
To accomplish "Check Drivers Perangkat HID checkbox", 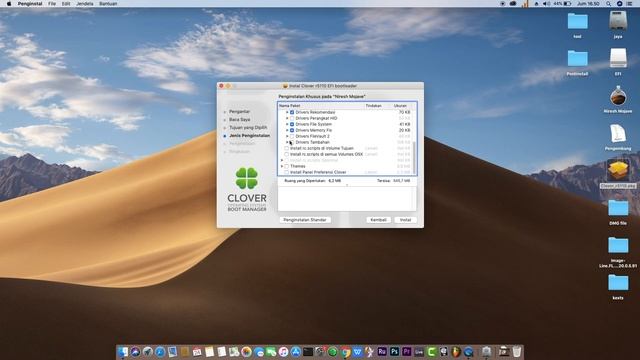I will tap(292, 118).
